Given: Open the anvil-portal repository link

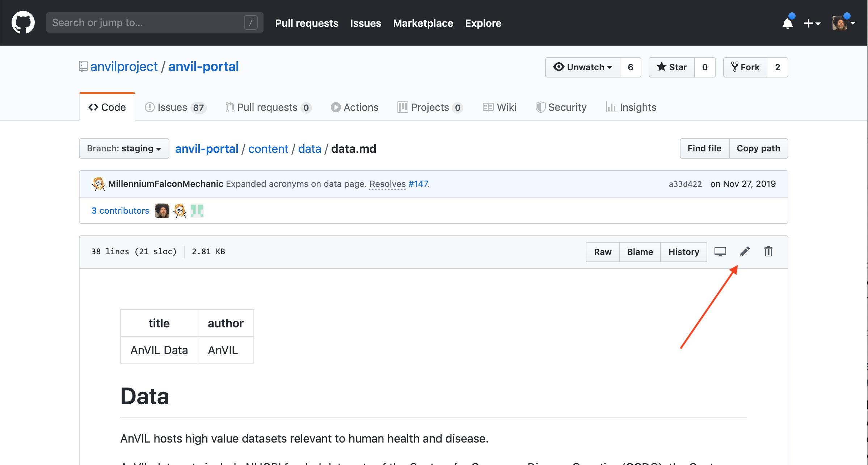Looking at the screenshot, I should click(x=203, y=67).
